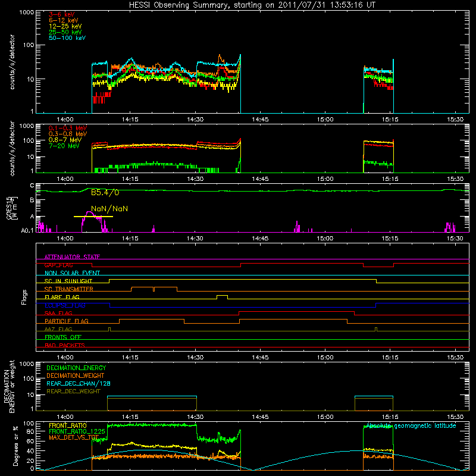Click the HESSI Observing Summary title text
This screenshot has height=476, width=476.
tap(252, 5)
